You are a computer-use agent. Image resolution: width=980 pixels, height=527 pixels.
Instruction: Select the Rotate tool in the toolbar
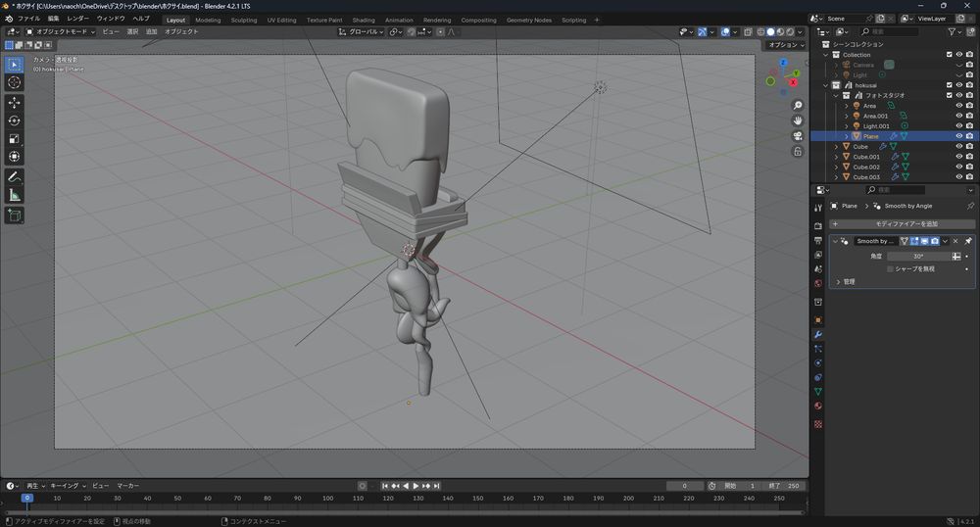tap(15, 120)
